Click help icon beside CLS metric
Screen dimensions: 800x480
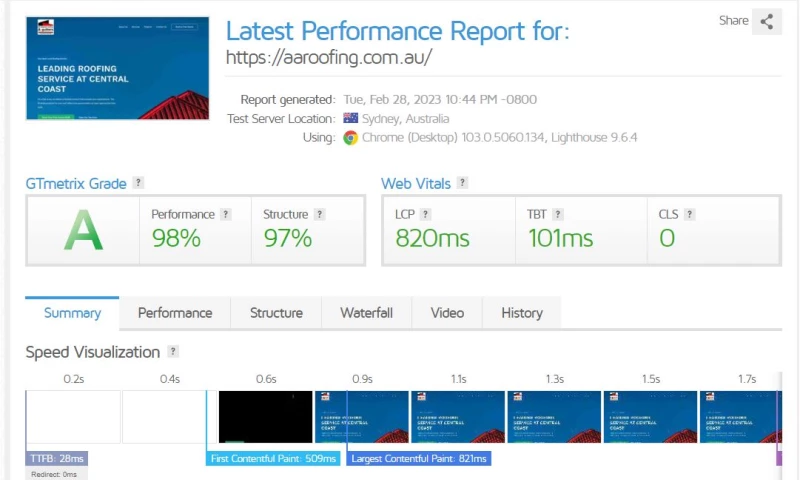coord(689,214)
